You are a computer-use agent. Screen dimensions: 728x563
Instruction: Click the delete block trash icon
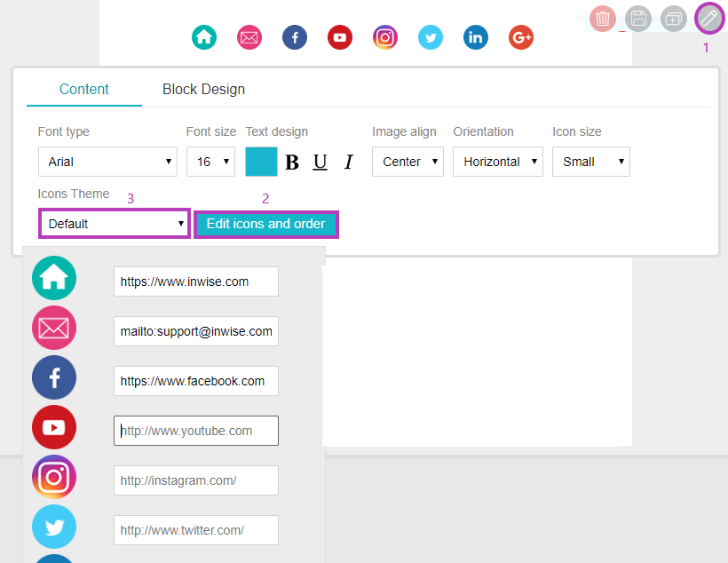coord(603,19)
